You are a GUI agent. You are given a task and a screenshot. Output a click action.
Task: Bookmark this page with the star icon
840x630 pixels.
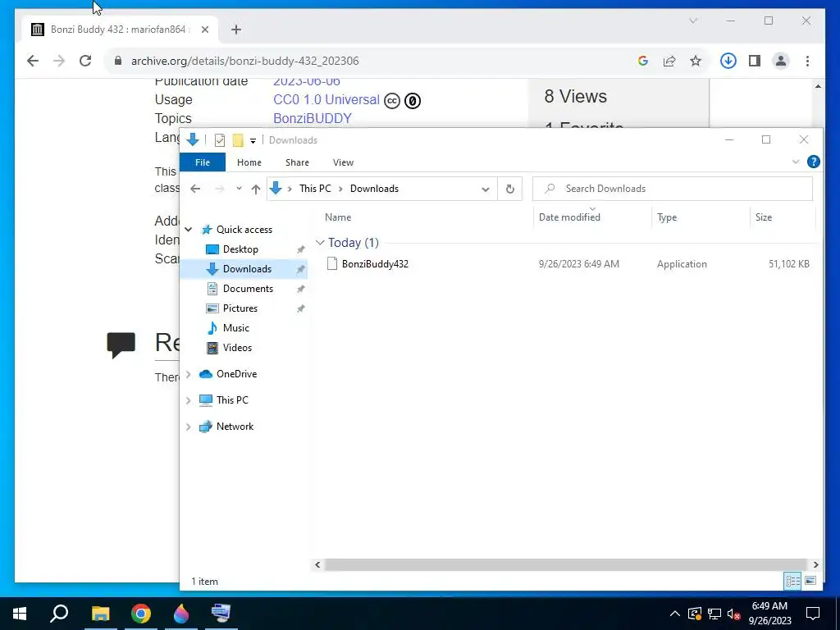coord(696,61)
